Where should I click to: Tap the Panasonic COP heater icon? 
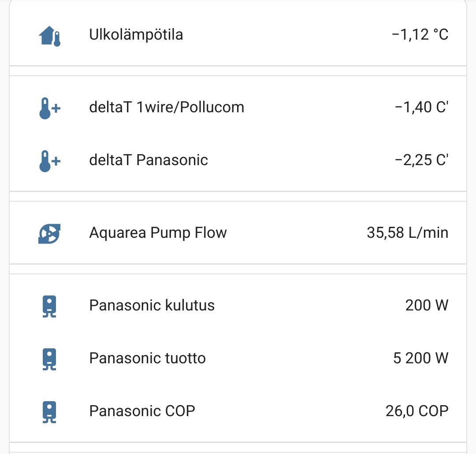(49, 412)
